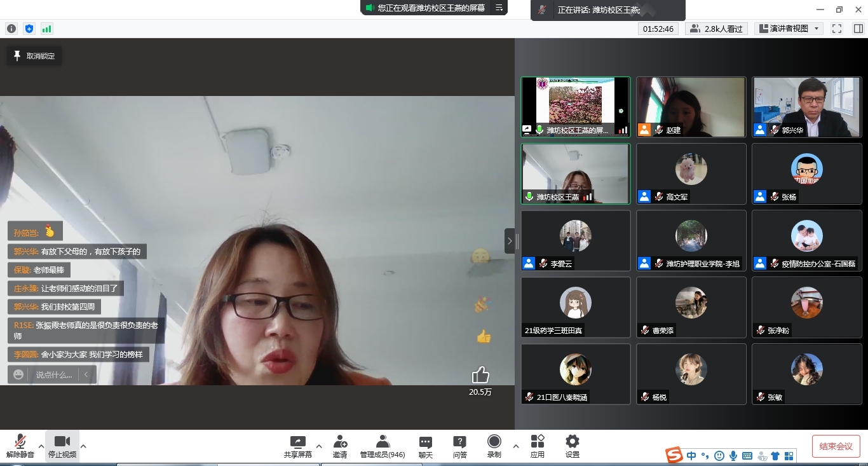
Task: Open the Q&A (问答) panel
Action: point(459,446)
